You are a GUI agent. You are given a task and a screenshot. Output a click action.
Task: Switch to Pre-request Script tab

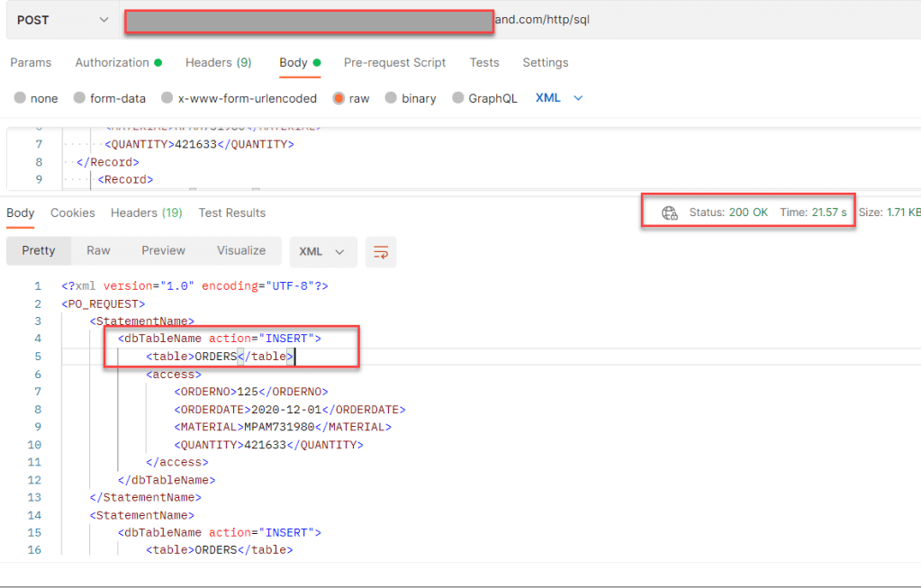394,63
